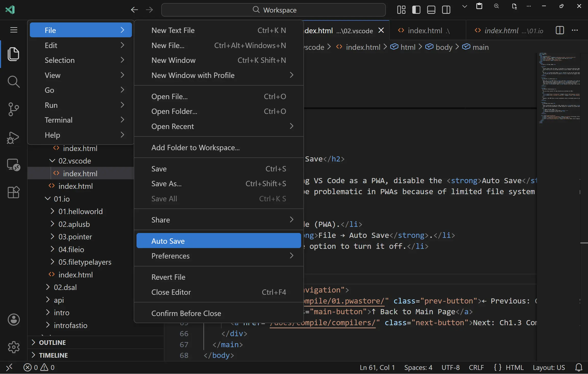Open the Source Control view
The height and width of the screenshot is (374, 588).
(13, 109)
